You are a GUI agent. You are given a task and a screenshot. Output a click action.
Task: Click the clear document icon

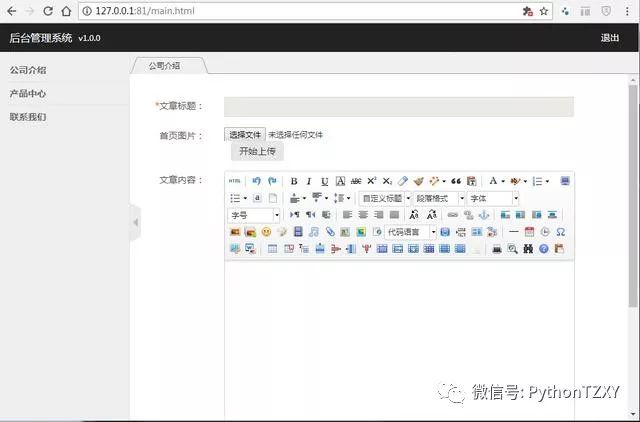[273, 198]
